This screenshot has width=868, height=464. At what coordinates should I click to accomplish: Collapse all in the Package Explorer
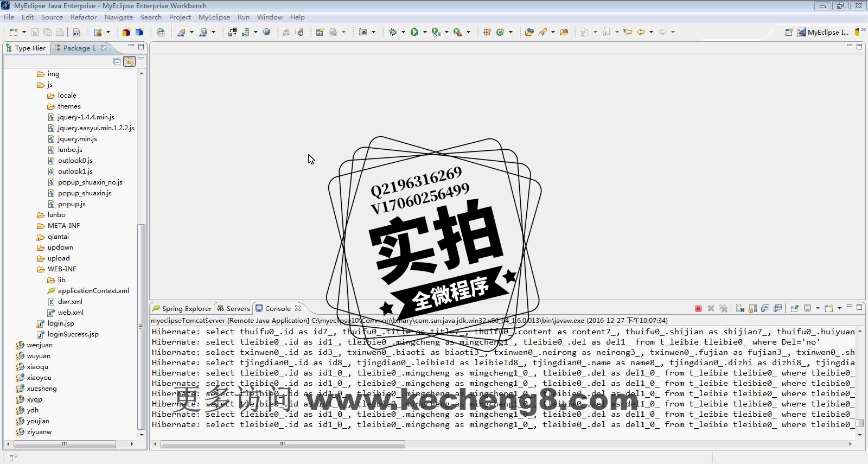(117, 61)
